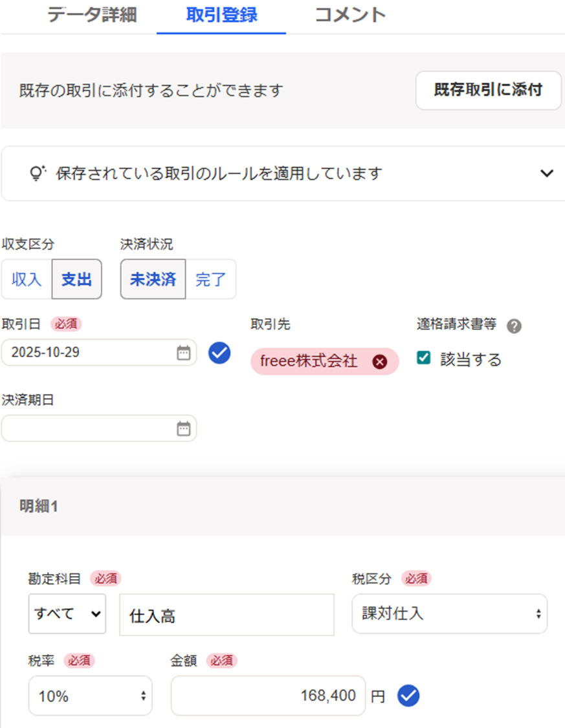Open calendar picker for 決済期日 field
The image size is (565, 728).
(x=184, y=428)
